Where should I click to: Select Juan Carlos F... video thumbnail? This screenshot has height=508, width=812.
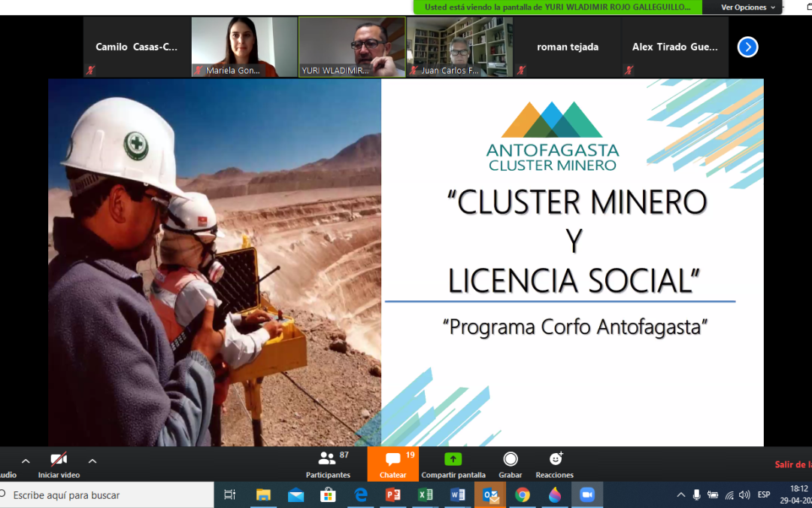pos(460,47)
